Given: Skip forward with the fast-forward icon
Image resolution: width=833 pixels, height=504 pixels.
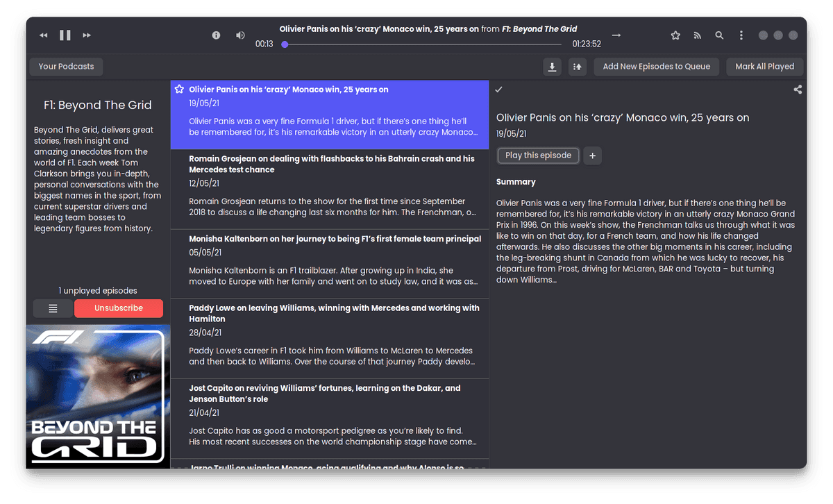Looking at the screenshot, I should point(87,35).
